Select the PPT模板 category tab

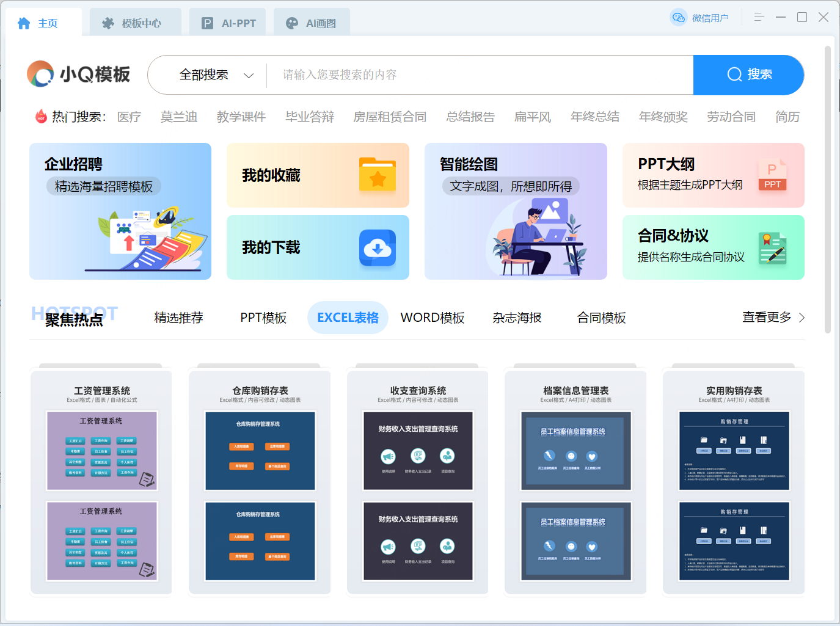[263, 318]
